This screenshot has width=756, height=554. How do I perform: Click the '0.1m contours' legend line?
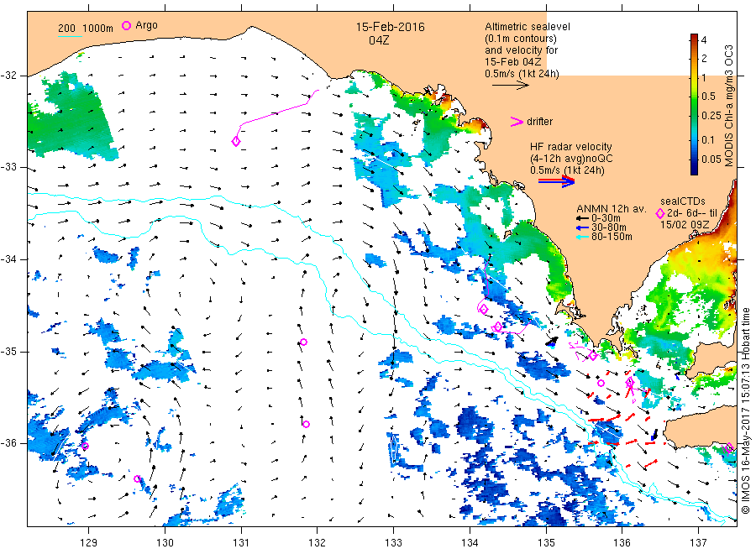point(521,39)
